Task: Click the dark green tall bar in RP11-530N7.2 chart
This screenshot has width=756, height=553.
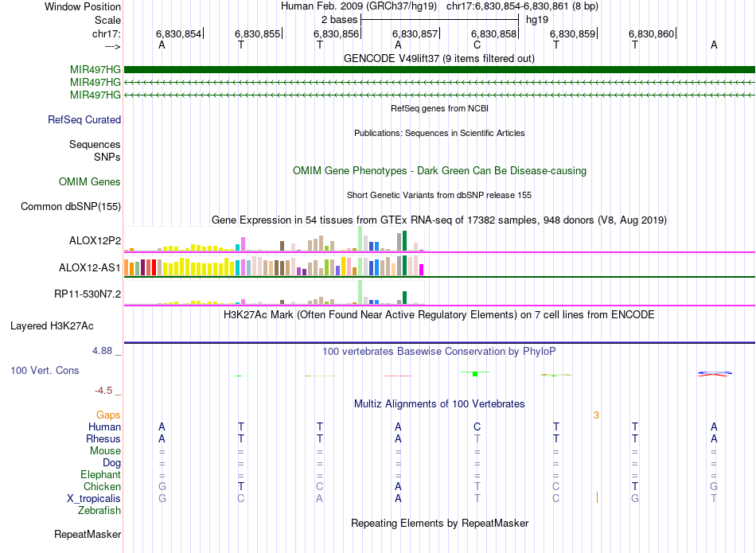Action: 404,298
